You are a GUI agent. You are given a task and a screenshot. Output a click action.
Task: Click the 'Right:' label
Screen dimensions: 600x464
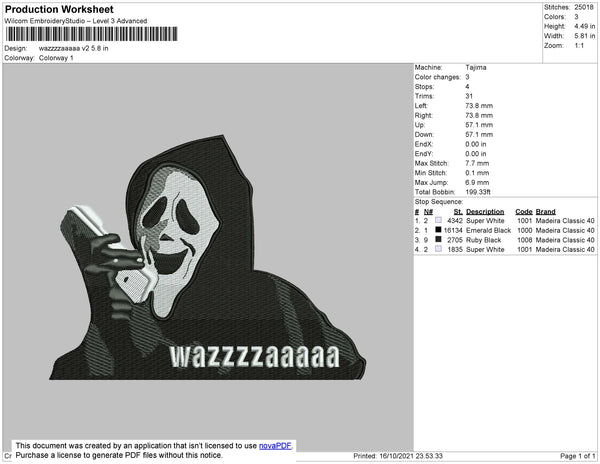click(x=424, y=115)
